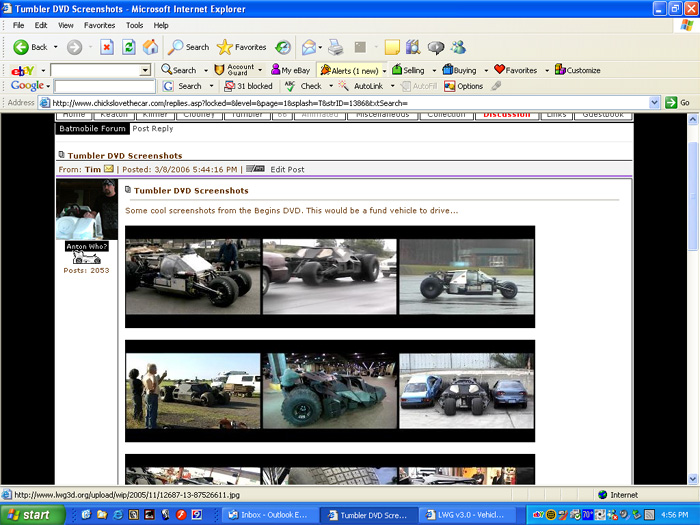Open the View menu

tap(66, 25)
